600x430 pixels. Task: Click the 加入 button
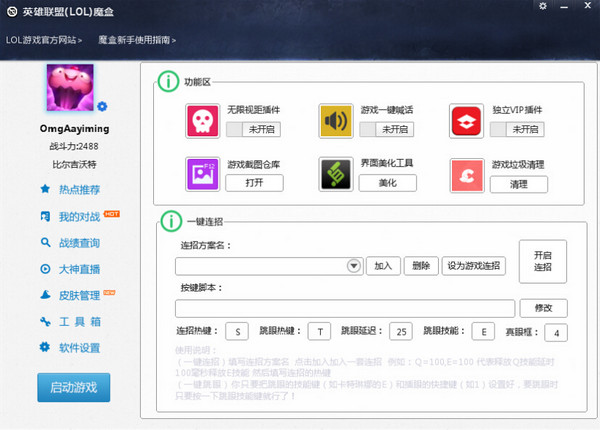point(383,266)
